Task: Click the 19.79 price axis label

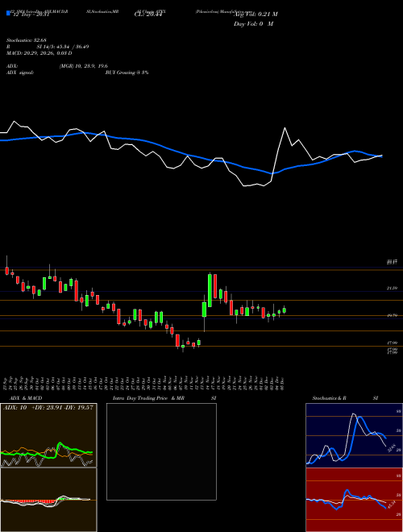Action: (x=392, y=315)
